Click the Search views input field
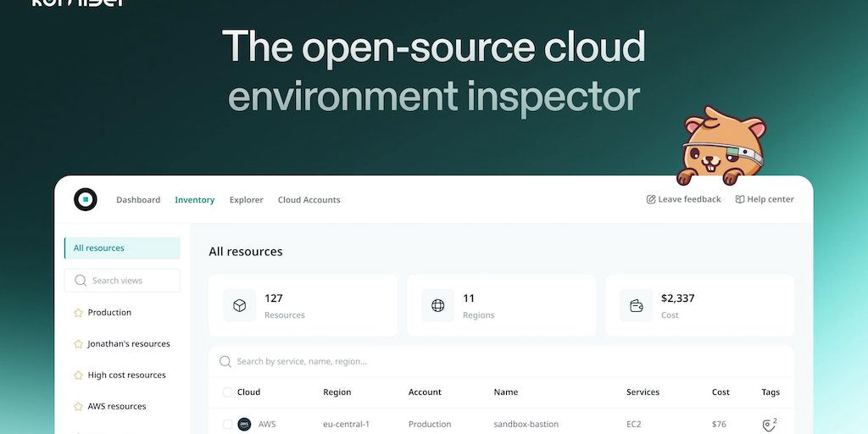This screenshot has width=868, height=434. (127, 281)
